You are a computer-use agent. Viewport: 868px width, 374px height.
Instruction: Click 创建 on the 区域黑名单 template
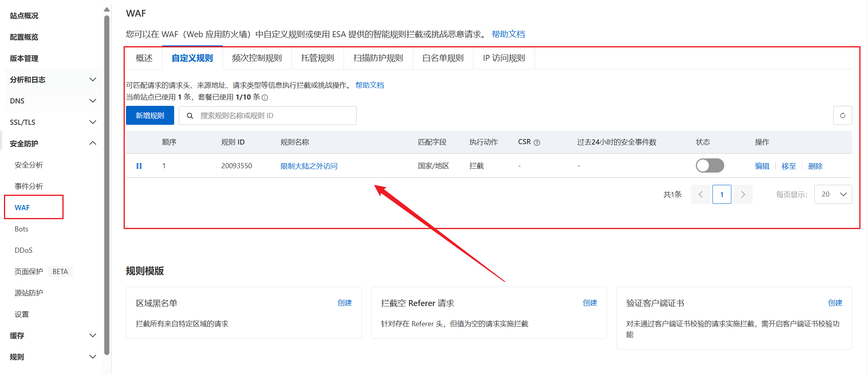(x=344, y=303)
